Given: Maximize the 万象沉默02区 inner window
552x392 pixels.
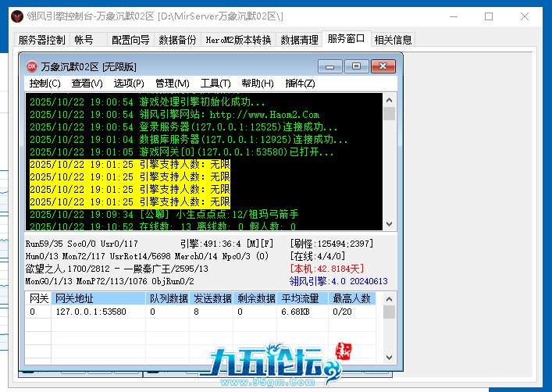Looking at the screenshot, I should 356,66.
